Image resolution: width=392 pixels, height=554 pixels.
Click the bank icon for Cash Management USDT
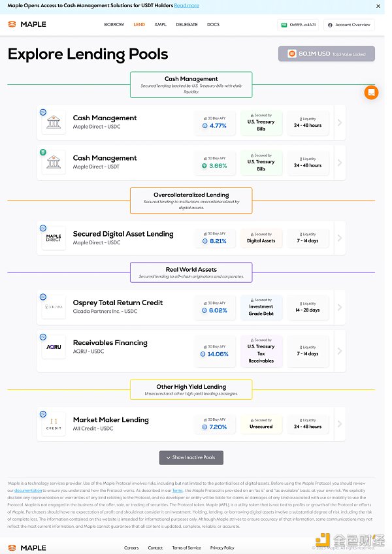[54, 163]
